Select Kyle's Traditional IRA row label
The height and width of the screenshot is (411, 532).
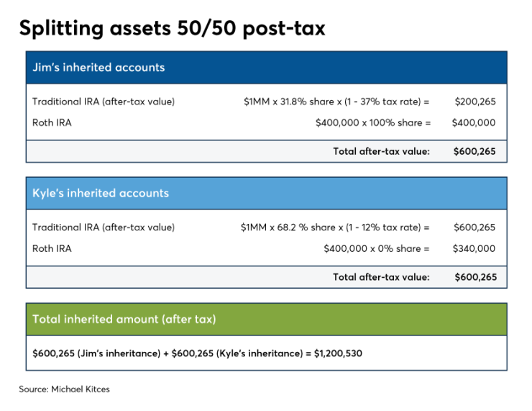104,227
